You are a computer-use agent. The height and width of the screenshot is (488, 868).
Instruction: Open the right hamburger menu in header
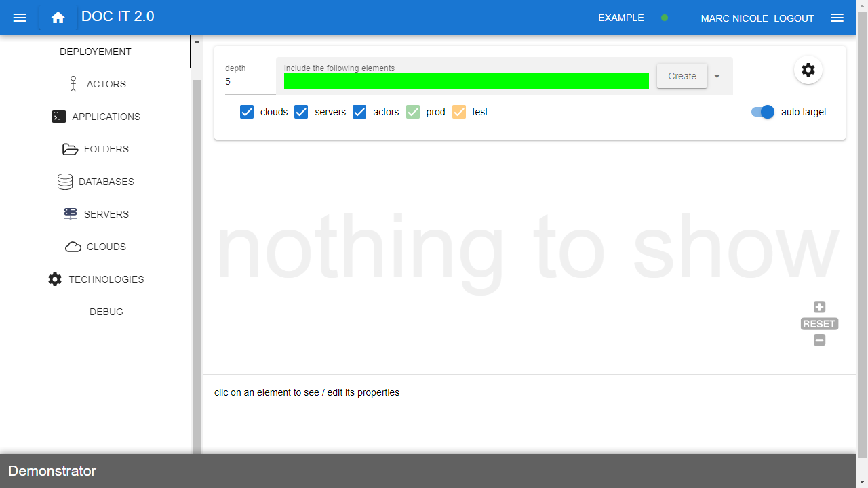(837, 18)
